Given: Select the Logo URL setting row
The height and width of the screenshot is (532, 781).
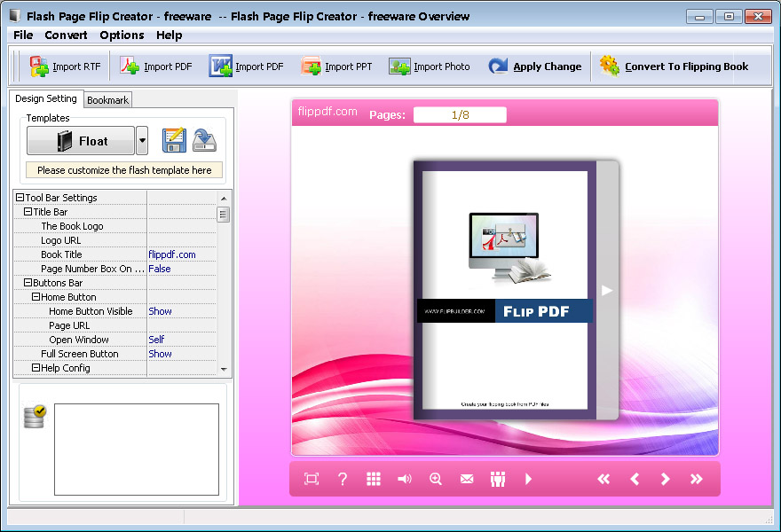Looking at the screenshot, I should pos(115,240).
